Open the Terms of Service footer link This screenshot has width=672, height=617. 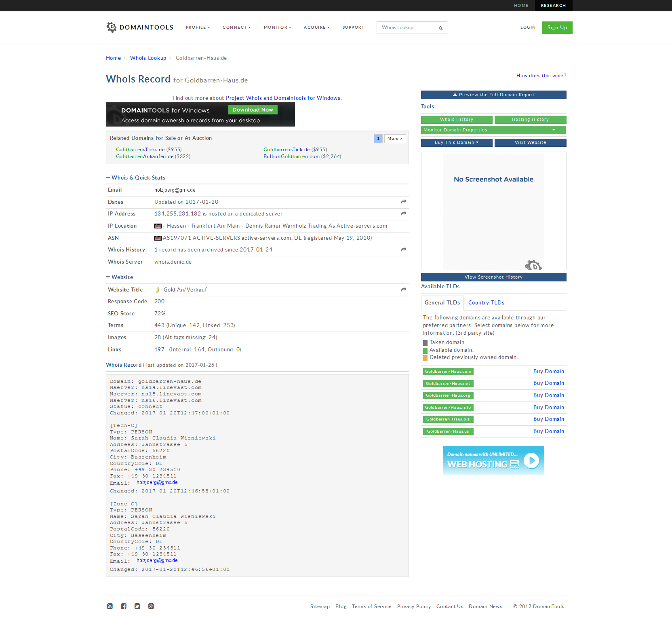click(x=371, y=606)
